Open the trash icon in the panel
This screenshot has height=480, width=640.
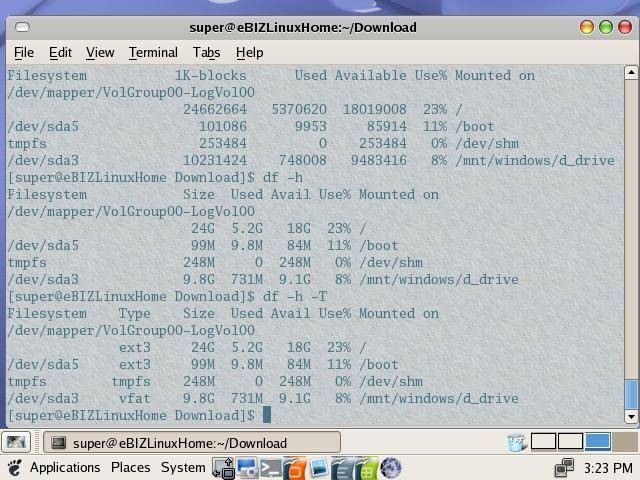516,442
